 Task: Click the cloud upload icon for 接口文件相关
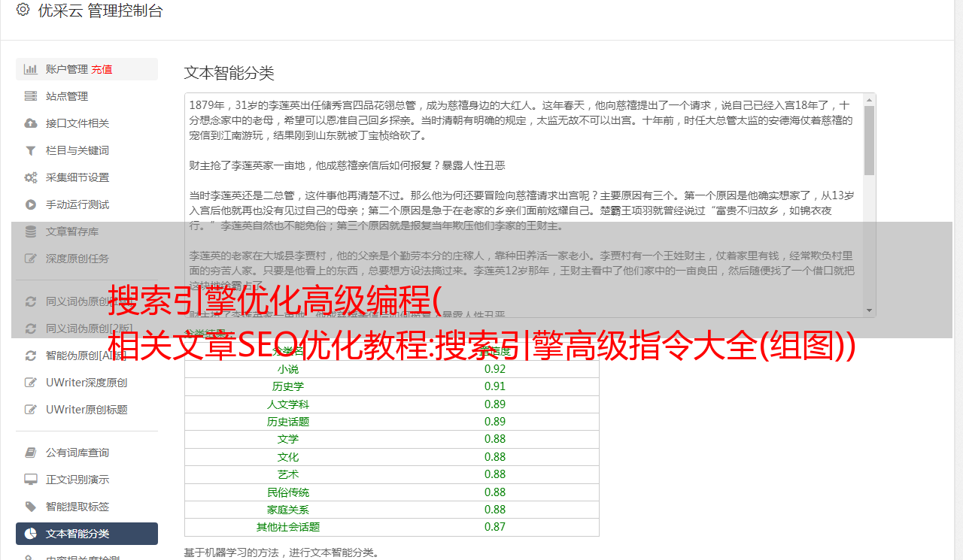click(31, 123)
